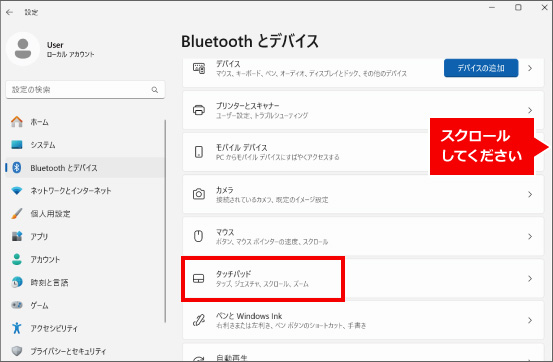Click the 設定の検索 search field
Viewport: 553px width, 362px height.
tap(85, 90)
